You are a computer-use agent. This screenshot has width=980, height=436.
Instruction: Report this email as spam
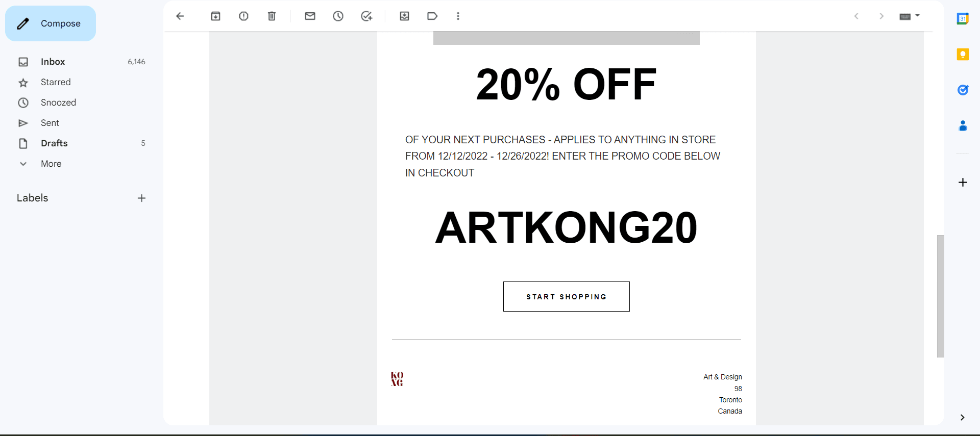(243, 16)
